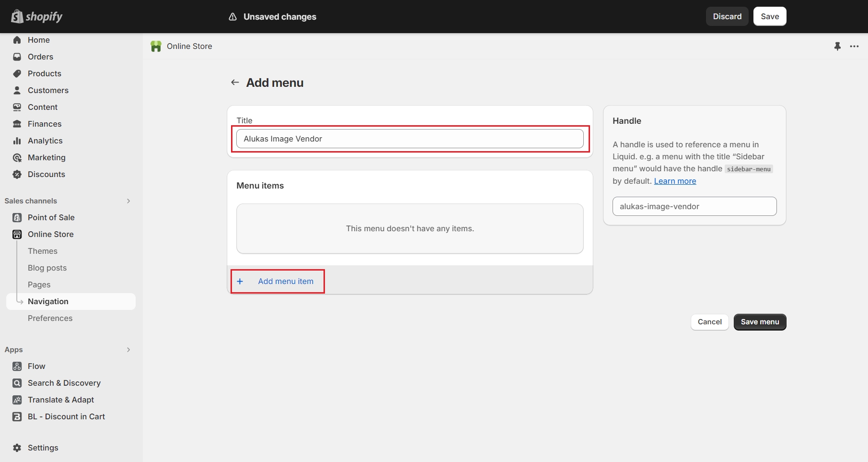Pin the Online Store app
This screenshot has width=868, height=462.
[837, 47]
